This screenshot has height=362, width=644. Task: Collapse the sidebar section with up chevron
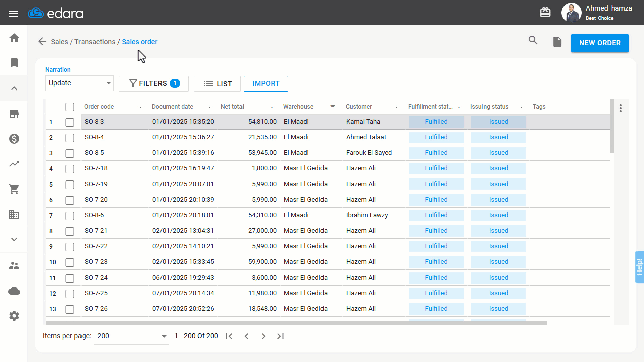pyautogui.click(x=14, y=88)
